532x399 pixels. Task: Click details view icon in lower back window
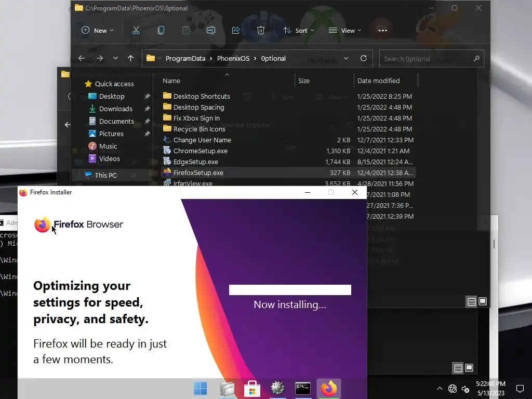[x=458, y=368]
